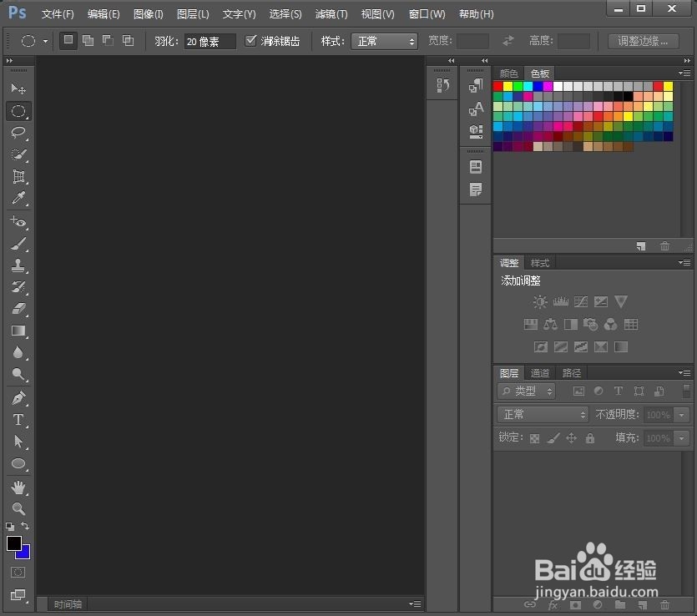Select the Elliptical Marquee tool in toolbox

tap(18, 111)
